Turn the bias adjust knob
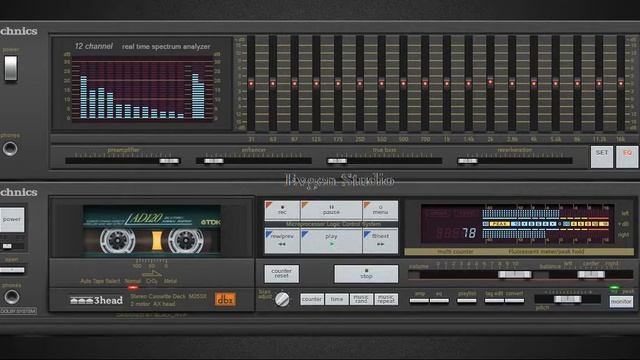Screen dimensions: 640x360 pos(282,299)
